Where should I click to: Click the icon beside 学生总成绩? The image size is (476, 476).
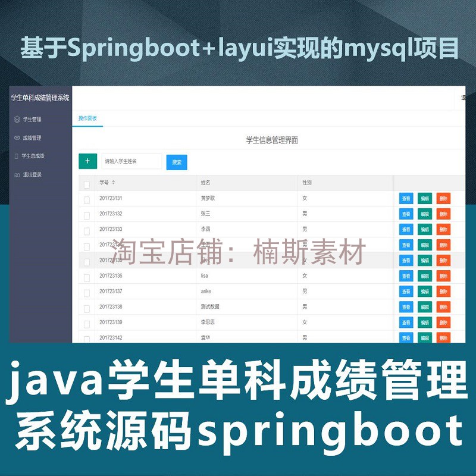pos(17,156)
